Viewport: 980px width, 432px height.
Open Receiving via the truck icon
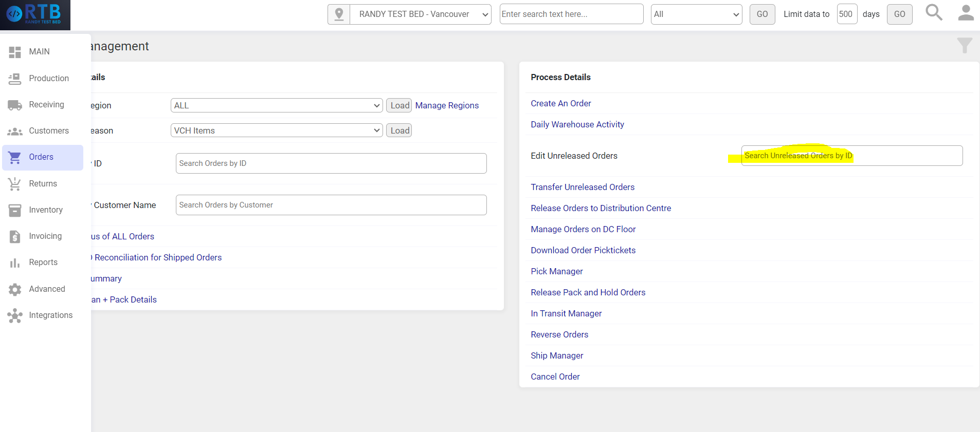[x=15, y=105]
